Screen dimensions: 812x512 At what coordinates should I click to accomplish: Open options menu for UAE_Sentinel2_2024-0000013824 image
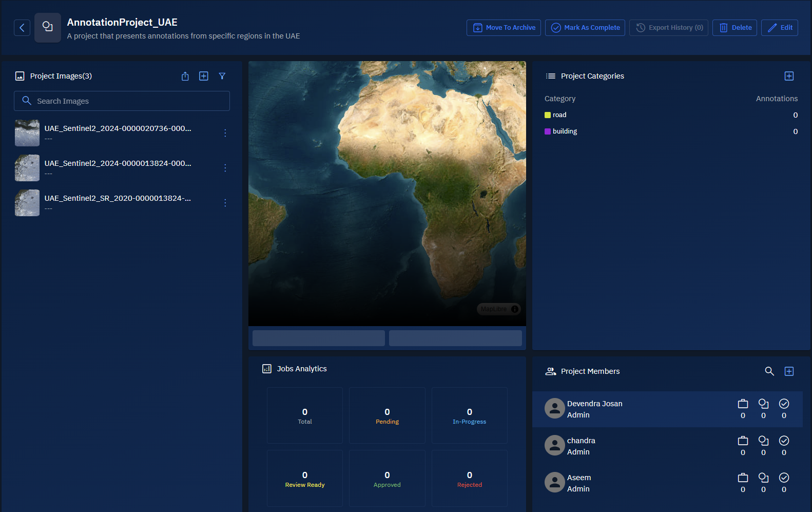[225, 168]
